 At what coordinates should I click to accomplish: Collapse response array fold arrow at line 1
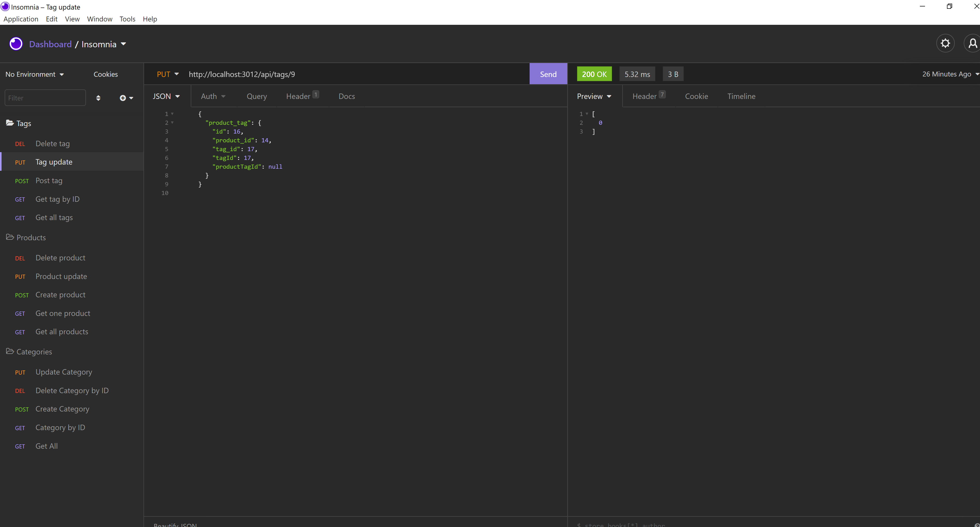pyautogui.click(x=587, y=114)
